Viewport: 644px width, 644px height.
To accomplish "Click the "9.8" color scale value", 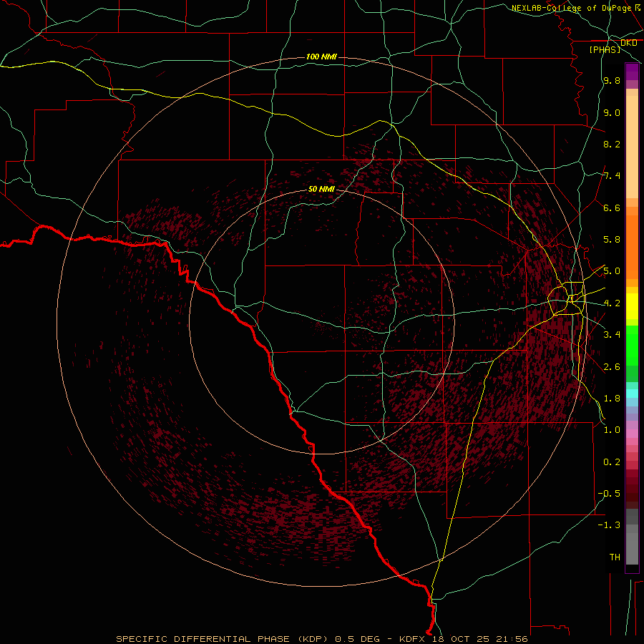I will (612, 80).
